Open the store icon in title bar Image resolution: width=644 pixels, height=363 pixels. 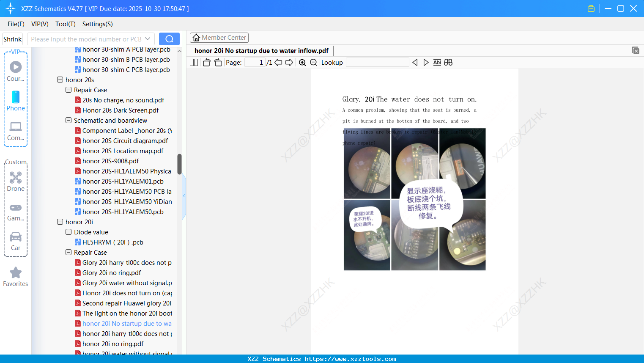click(x=591, y=8)
